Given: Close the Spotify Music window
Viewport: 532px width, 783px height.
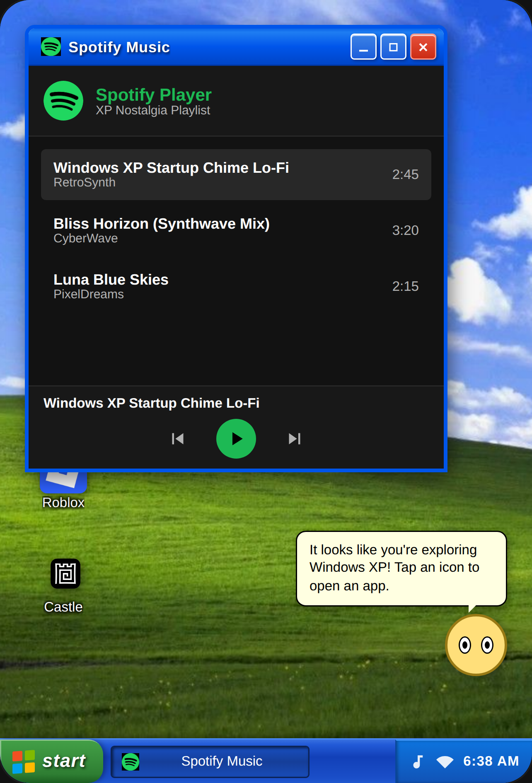Looking at the screenshot, I should point(423,47).
